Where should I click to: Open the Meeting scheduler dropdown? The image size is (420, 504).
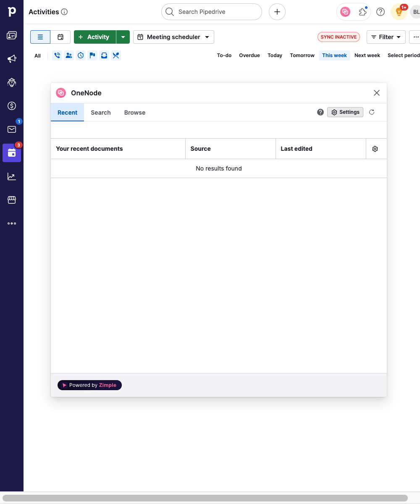[x=173, y=37]
